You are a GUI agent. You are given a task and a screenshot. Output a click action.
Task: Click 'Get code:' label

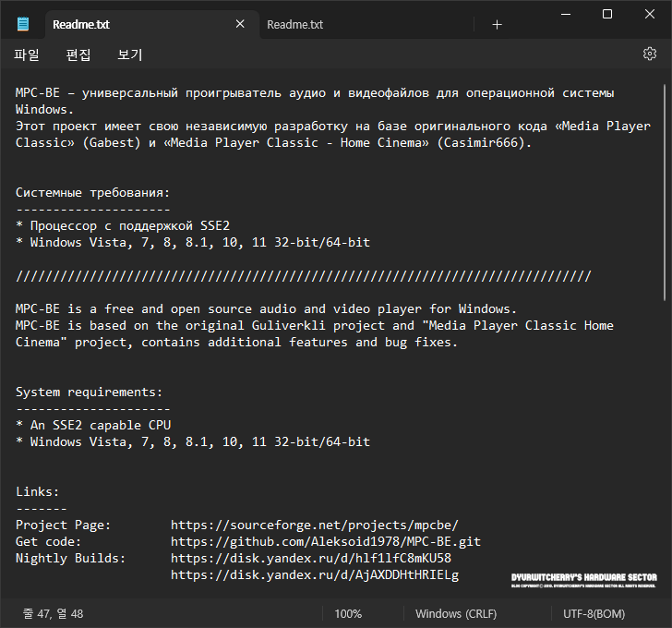(48, 542)
